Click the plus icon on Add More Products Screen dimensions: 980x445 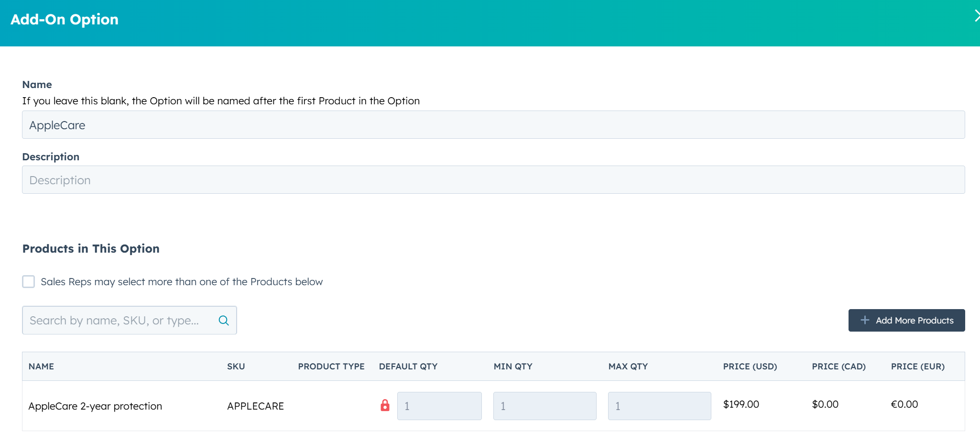click(865, 320)
